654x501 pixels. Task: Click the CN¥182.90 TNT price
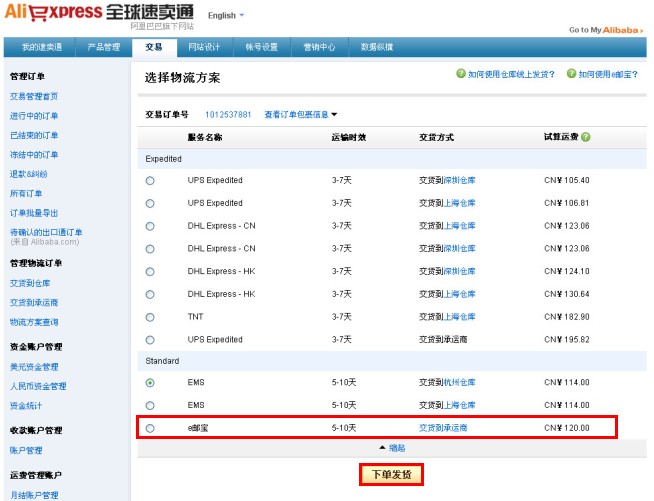point(567,317)
